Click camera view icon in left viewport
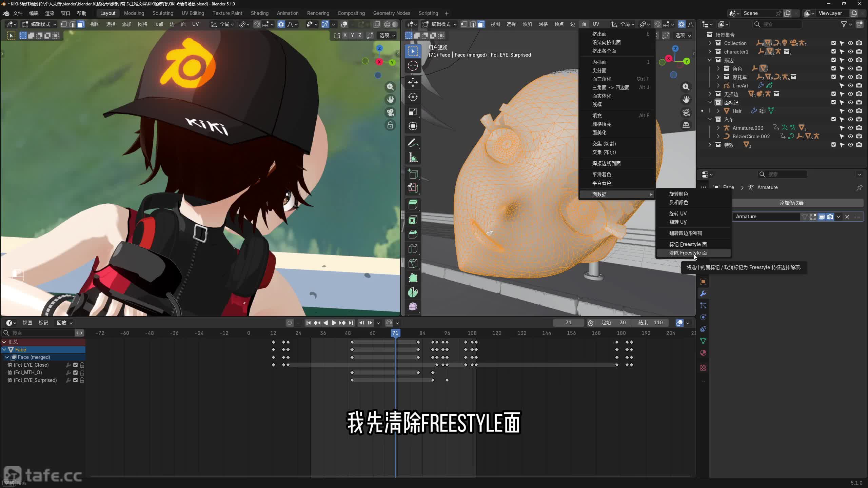Viewport: 868px width, 488px height. (x=391, y=112)
